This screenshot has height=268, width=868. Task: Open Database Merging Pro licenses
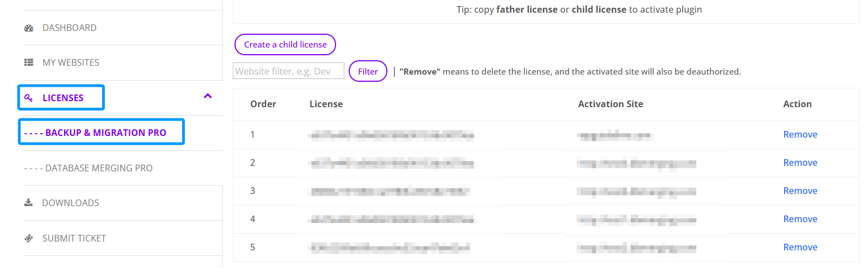point(99,168)
